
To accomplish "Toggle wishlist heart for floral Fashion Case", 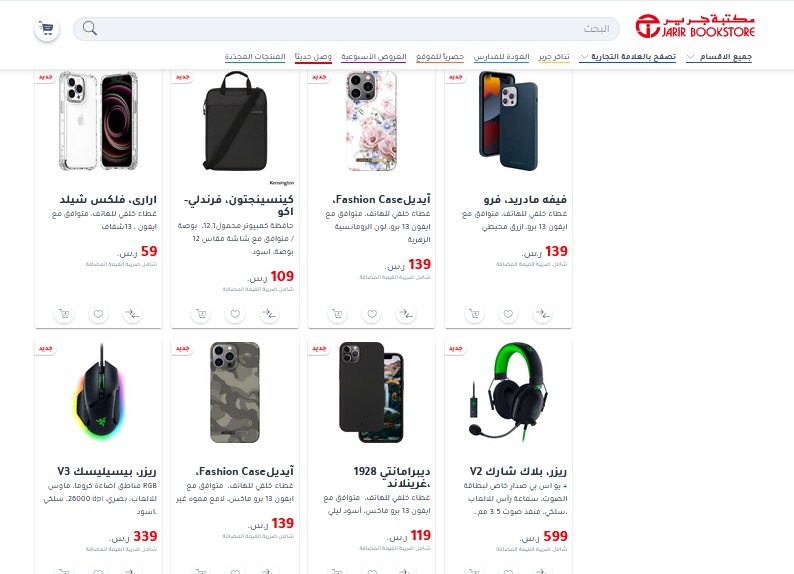I will 372,314.
